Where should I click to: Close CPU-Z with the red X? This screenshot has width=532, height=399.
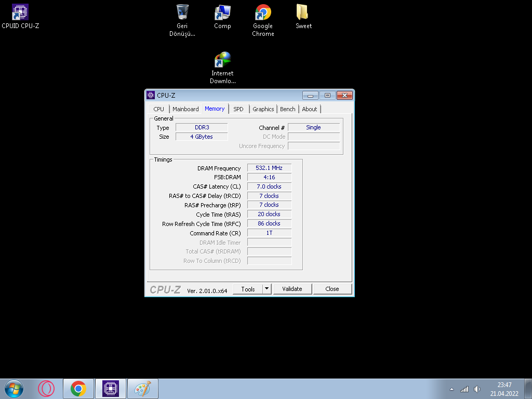345,96
